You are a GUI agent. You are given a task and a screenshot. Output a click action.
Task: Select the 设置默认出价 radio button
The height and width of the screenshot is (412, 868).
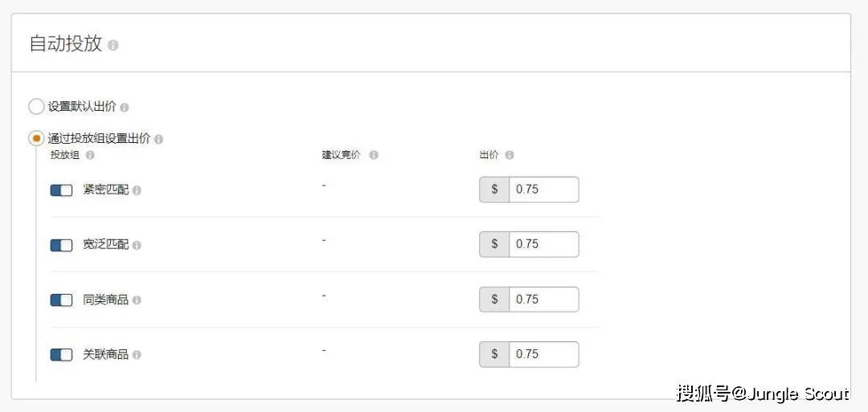pyautogui.click(x=36, y=106)
